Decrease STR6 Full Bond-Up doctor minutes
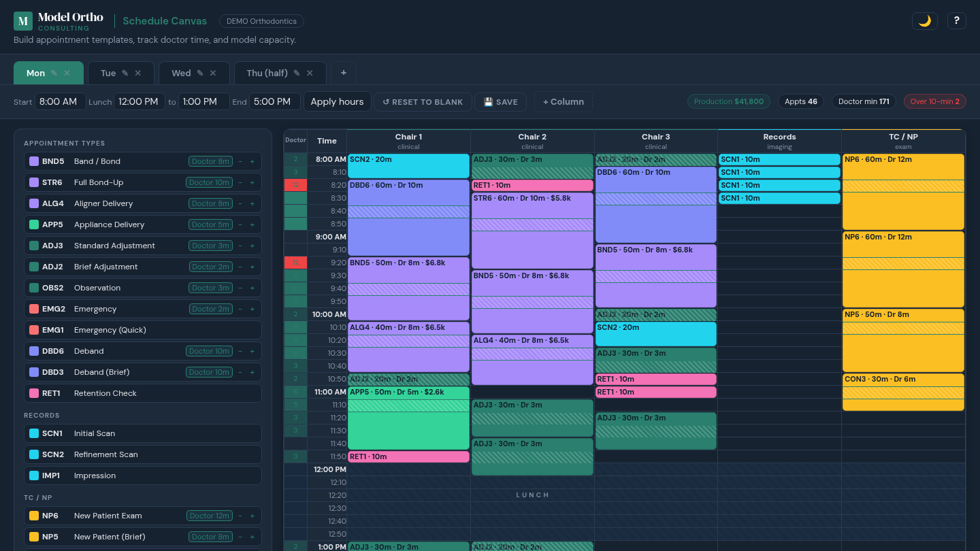The height and width of the screenshot is (551, 980). [x=240, y=182]
